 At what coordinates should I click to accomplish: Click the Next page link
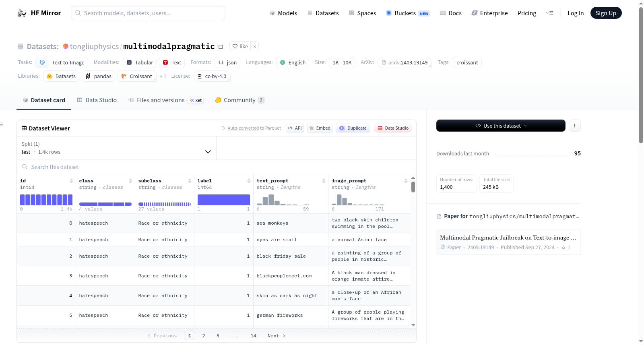[277, 336]
